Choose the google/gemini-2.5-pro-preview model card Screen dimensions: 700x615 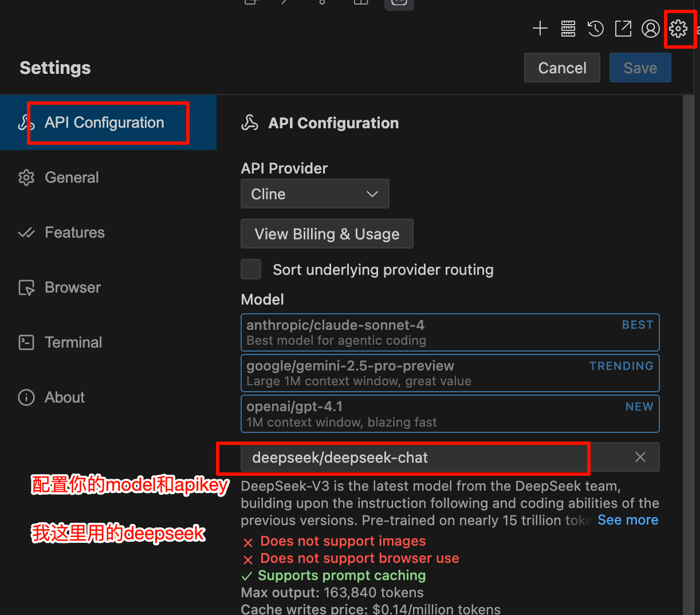click(x=450, y=373)
